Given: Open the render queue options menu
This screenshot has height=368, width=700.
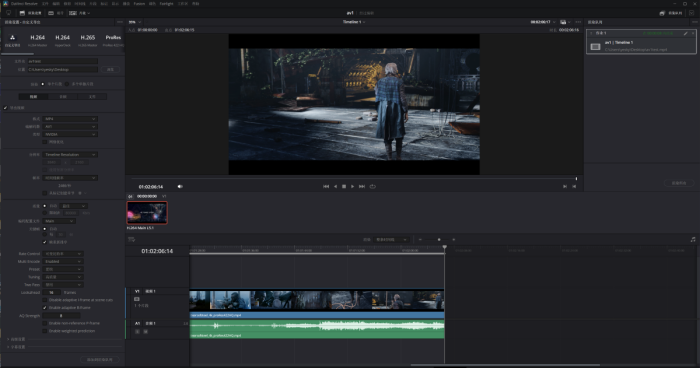Looking at the screenshot, I should [694, 22].
